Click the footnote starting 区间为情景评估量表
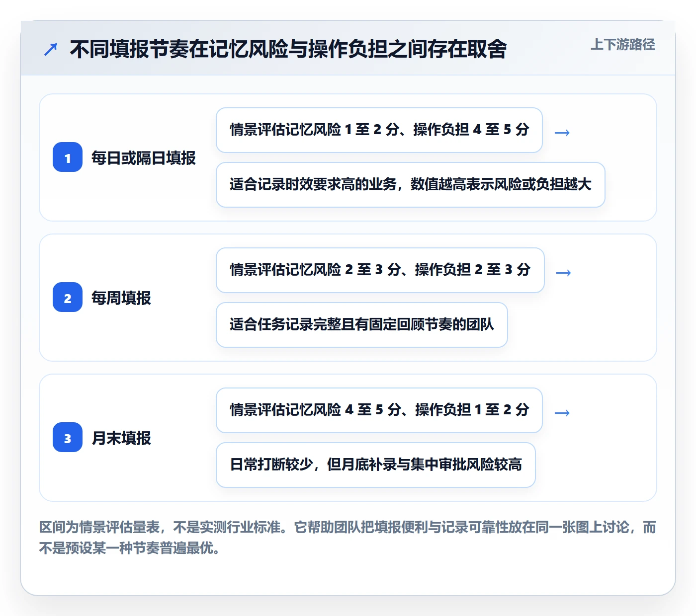The height and width of the screenshot is (616, 696). pos(348,538)
